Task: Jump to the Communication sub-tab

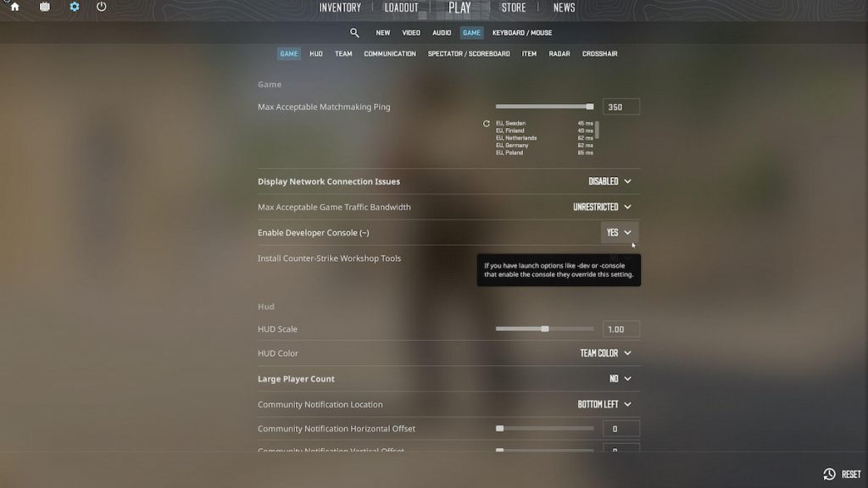Action: (x=390, y=53)
